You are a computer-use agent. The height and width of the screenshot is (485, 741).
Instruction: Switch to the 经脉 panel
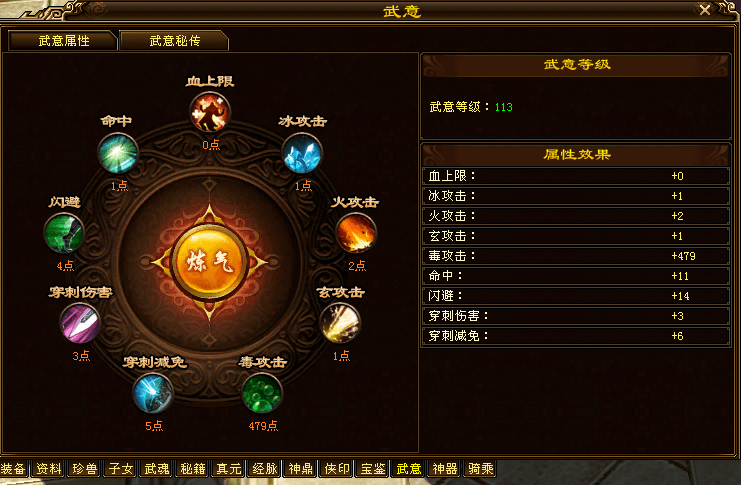pyautogui.click(x=265, y=468)
